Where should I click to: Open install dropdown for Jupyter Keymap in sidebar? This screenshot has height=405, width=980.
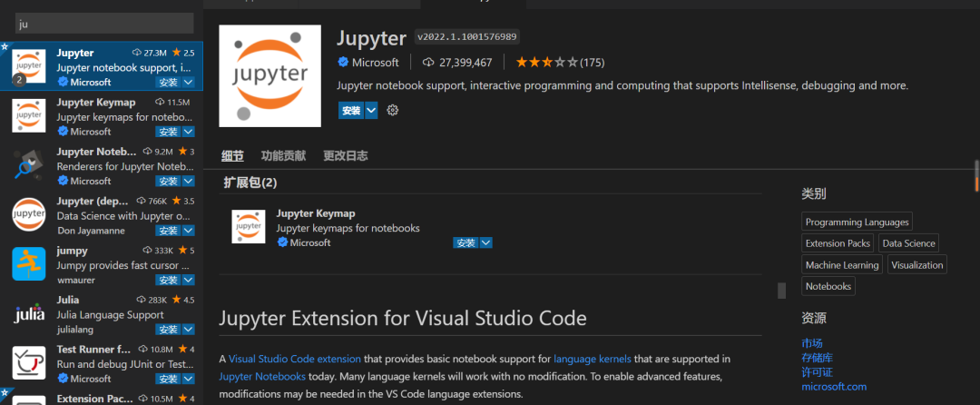coord(188,132)
